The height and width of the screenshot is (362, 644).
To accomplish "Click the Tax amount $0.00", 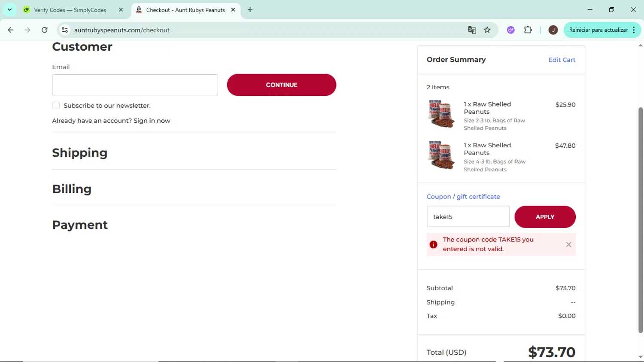I will [x=567, y=316].
